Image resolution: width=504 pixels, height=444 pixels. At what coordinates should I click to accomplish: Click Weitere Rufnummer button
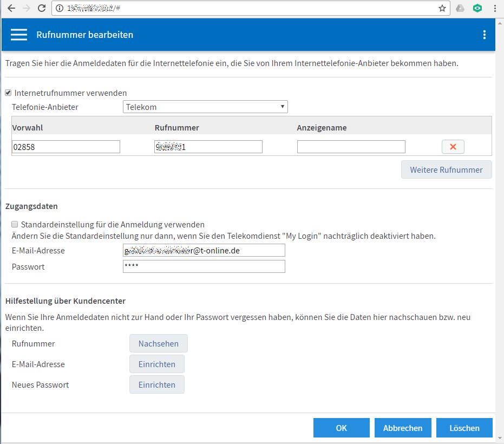[x=446, y=169]
